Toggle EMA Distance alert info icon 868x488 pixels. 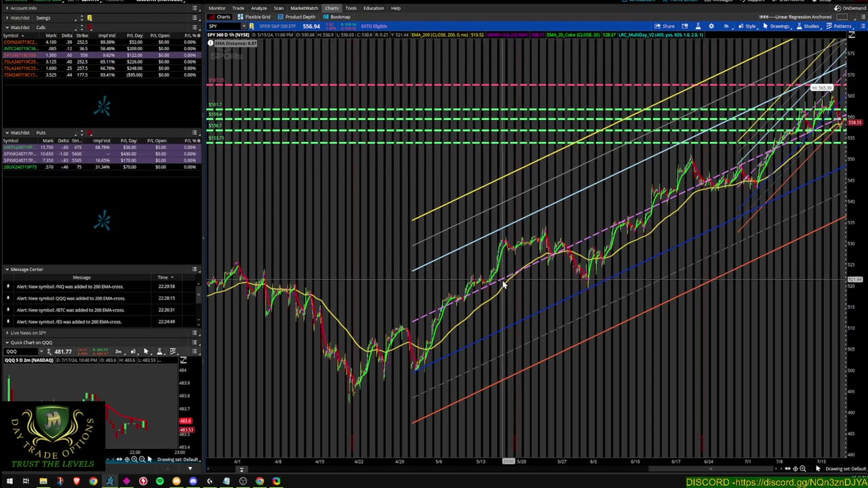pos(211,43)
